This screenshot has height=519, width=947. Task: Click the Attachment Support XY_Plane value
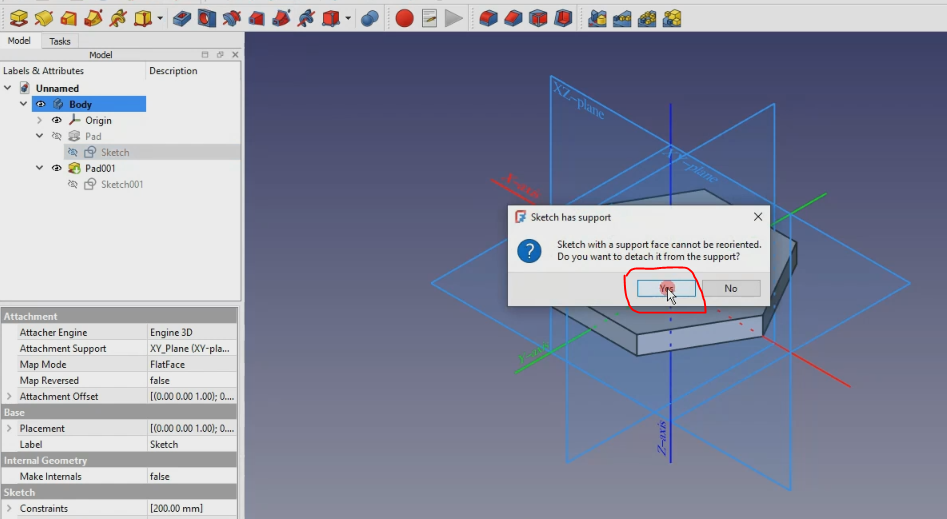pos(192,349)
